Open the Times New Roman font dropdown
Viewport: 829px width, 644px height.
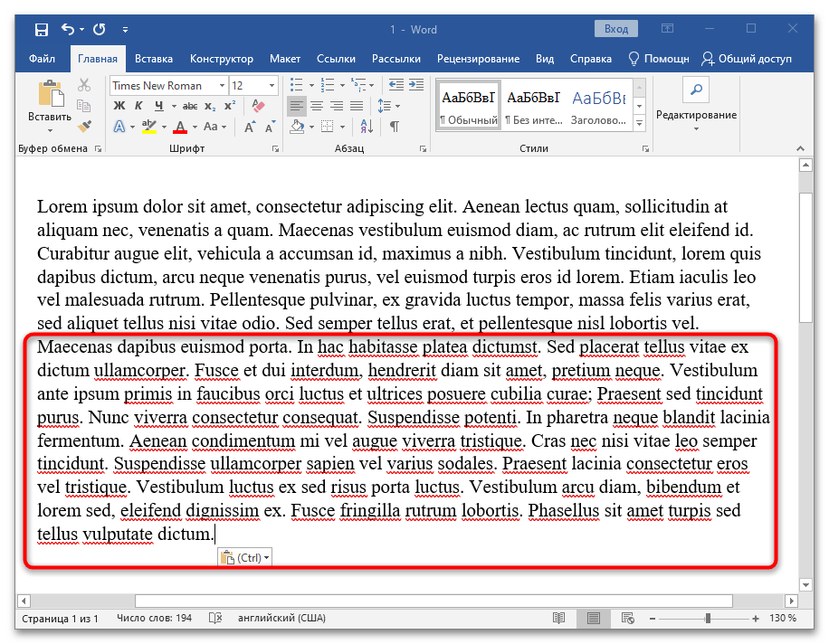(222, 86)
